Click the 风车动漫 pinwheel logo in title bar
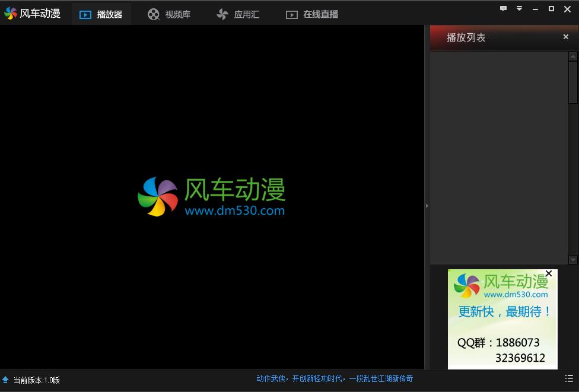Viewport: 579px width, 392px height. click(x=10, y=12)
